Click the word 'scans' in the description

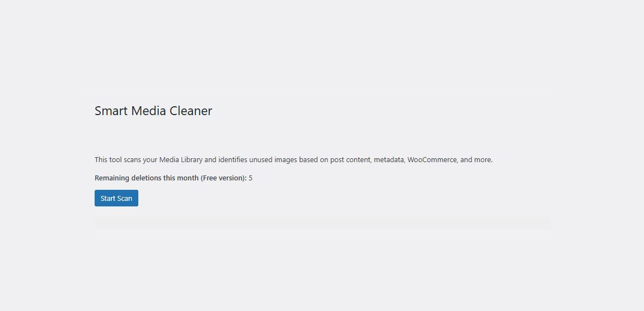coord(132,160)
